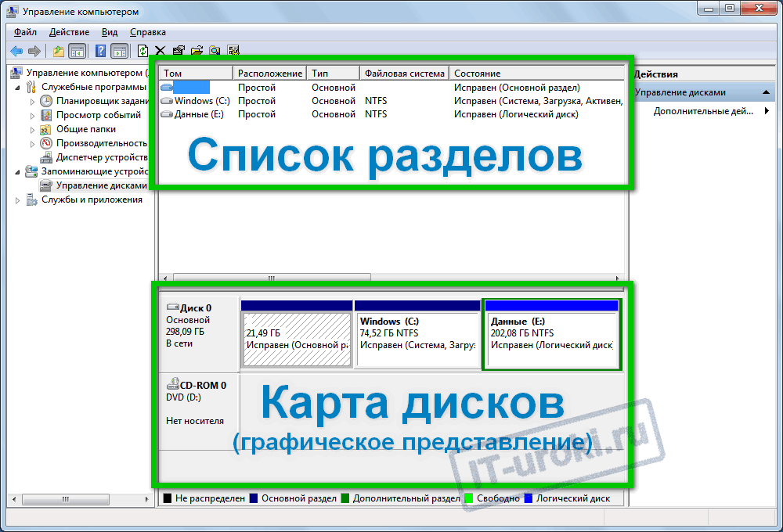
Task: Click the volume list horizontal scrollbar thumb
Action: coord(272,279)
